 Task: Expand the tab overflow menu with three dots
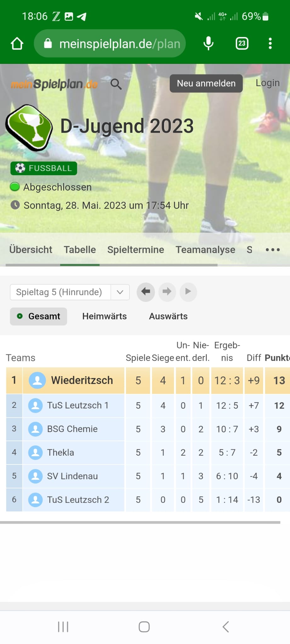point(273,250)
